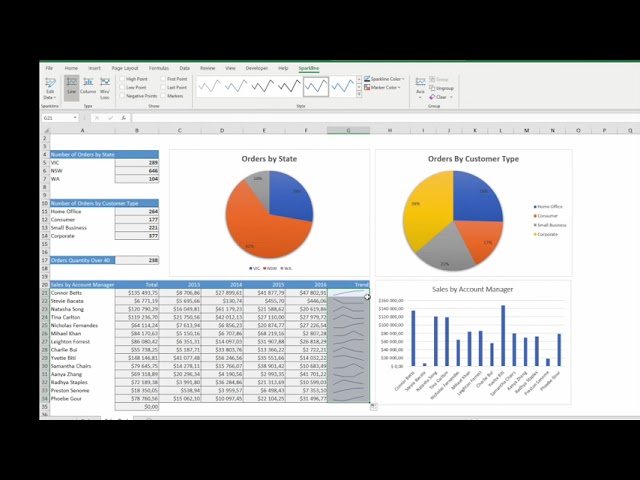The image size is (640, 480).
Task: Click the Orders Quantity Over 40 header cell
Action: [82, 260]
